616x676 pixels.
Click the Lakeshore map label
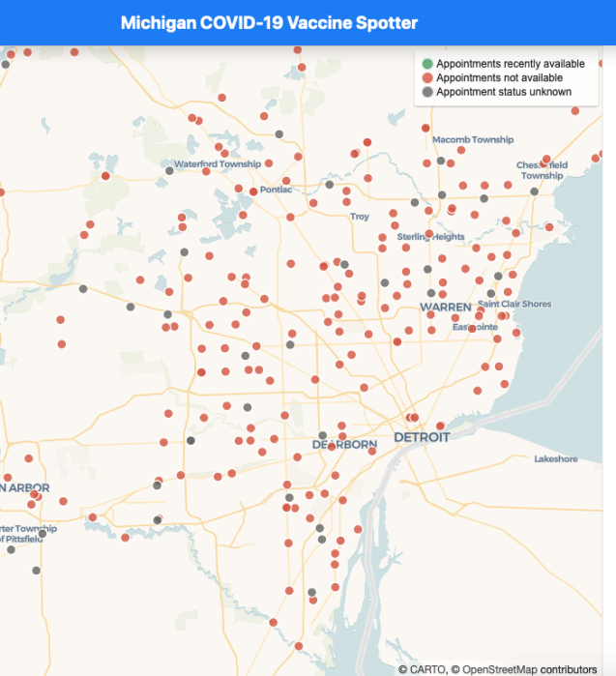coord(556,458)
